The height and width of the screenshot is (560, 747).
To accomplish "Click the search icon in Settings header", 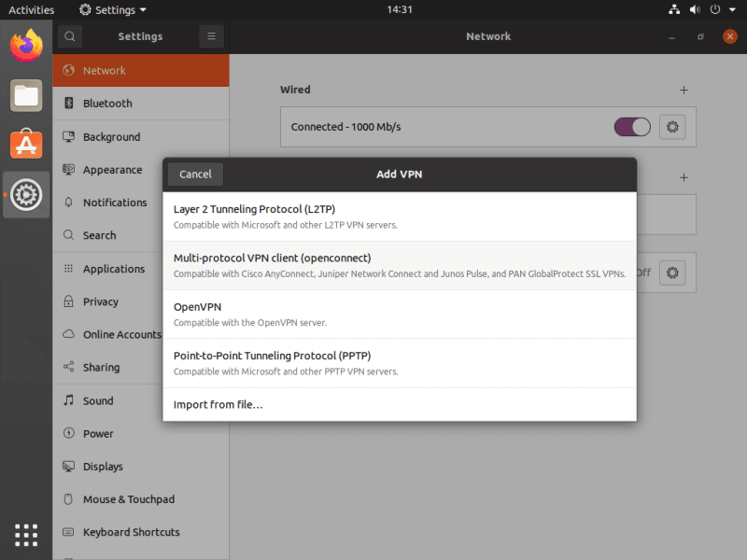I will 70,36.
